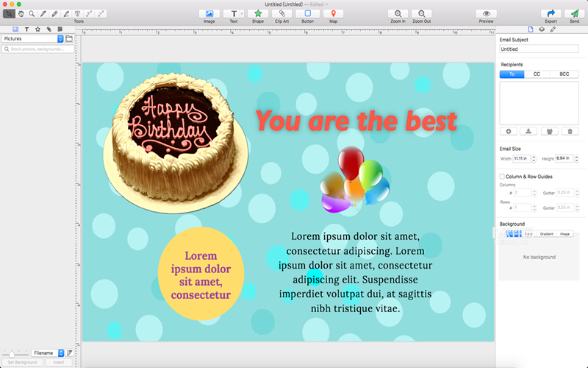
Task: Select the pen drawing tool
Action: coord(43,14)
